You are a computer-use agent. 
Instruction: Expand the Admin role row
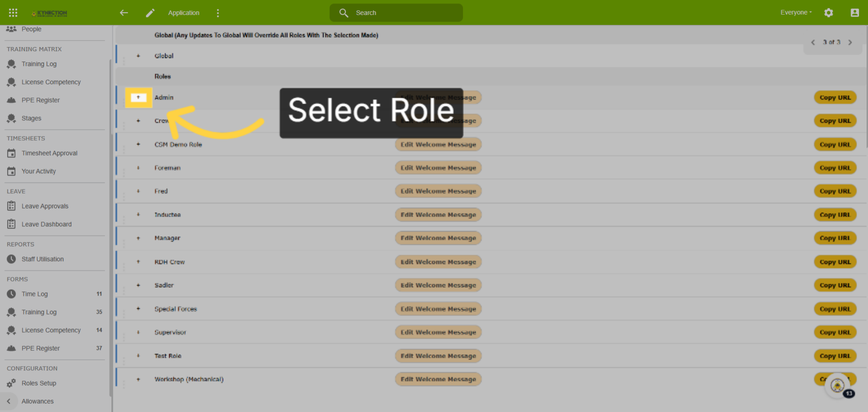138,97
